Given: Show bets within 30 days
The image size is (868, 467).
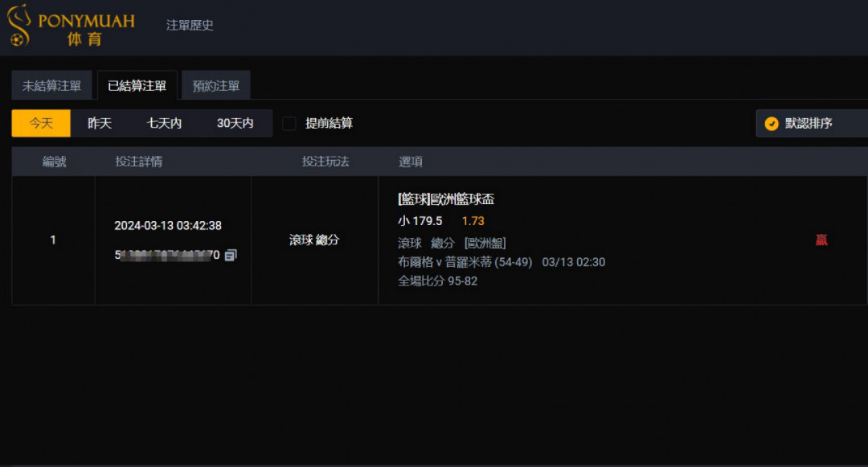Looking at the screenshot, I should [235, 124].
